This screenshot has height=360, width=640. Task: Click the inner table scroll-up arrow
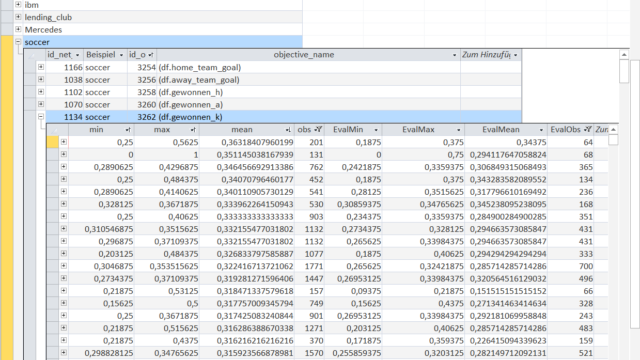(613, 129)
